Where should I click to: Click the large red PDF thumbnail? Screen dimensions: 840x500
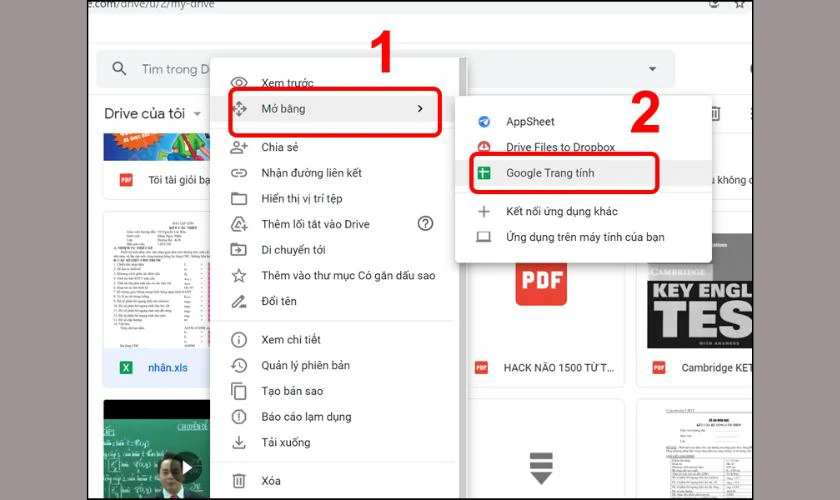[541, 282]
